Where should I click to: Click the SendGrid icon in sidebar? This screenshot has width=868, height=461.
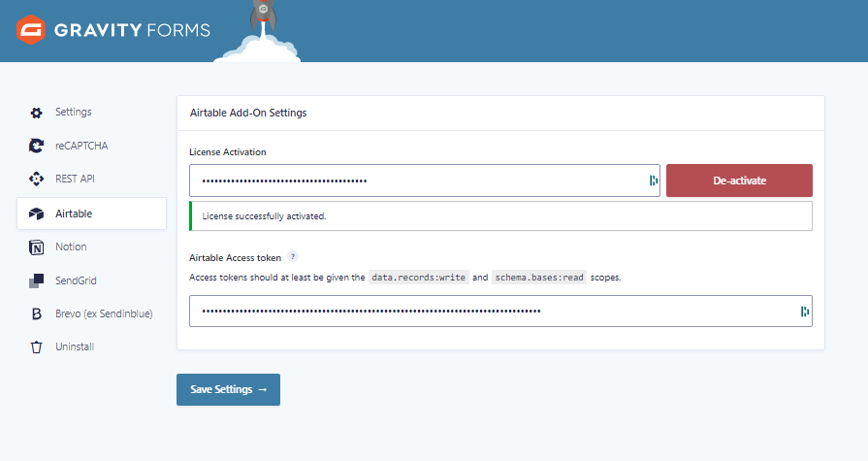pos(37,280)
